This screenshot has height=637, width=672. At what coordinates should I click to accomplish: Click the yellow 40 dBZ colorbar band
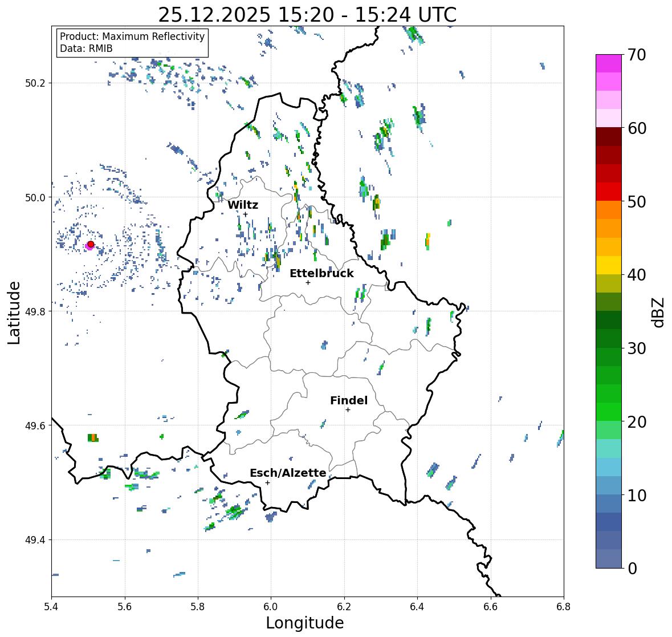pyautogui.click(x=609, y=265)
